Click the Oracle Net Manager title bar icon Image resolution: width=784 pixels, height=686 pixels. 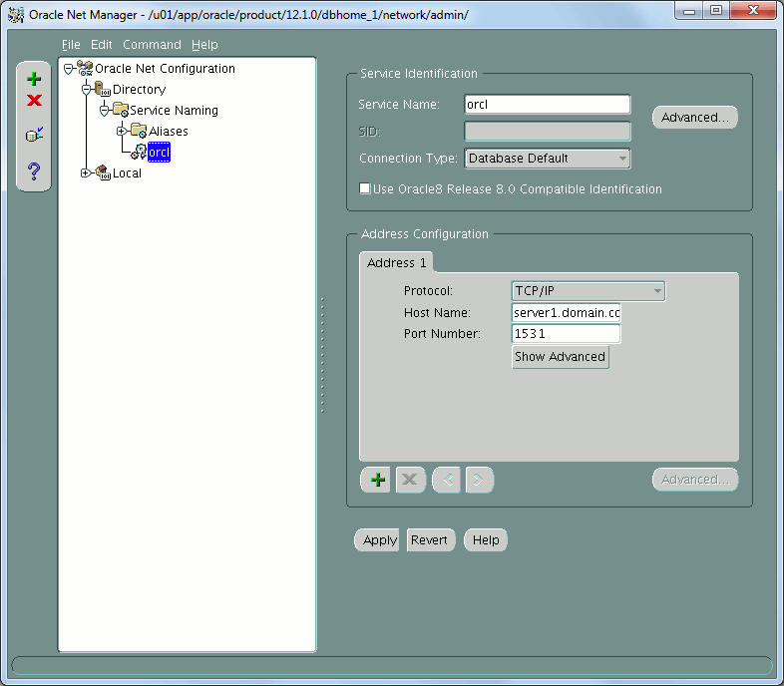pos(16,15)
